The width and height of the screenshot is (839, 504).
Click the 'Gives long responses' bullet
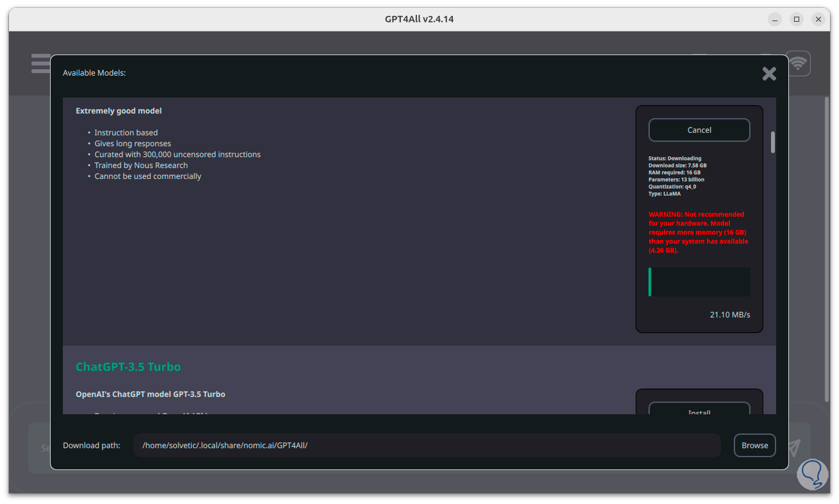click(x=133, y=144)
